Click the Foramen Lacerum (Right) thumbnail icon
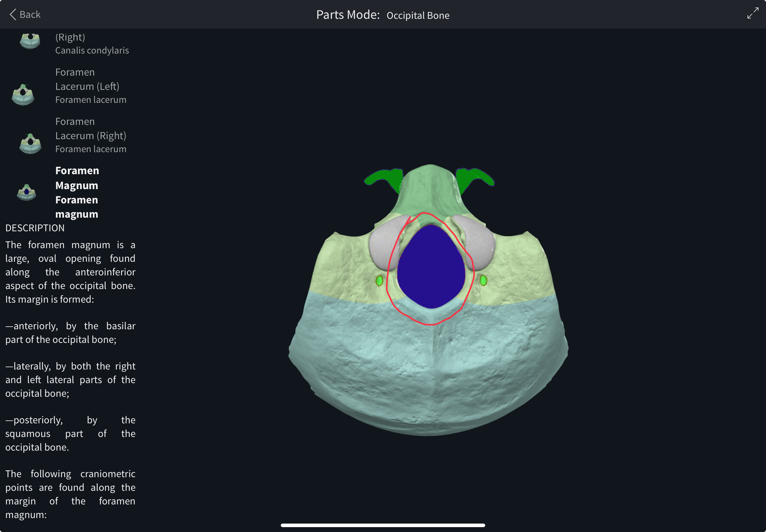The height and width of the screenshot is (532, 766). (x=30, y=144)
